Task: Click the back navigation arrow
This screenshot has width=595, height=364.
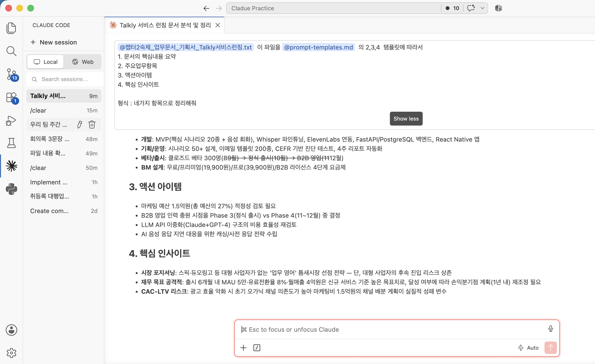Action: coord(206,8)
